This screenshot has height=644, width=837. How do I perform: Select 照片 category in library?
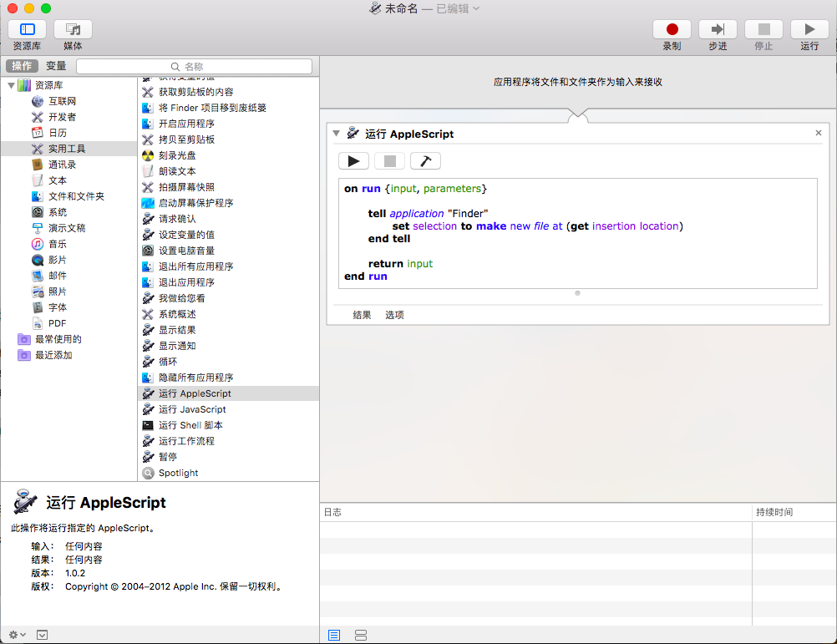(68, 292)
